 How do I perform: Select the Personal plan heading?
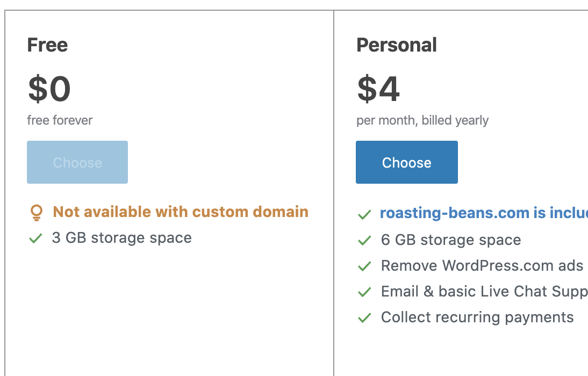[397, 45]
